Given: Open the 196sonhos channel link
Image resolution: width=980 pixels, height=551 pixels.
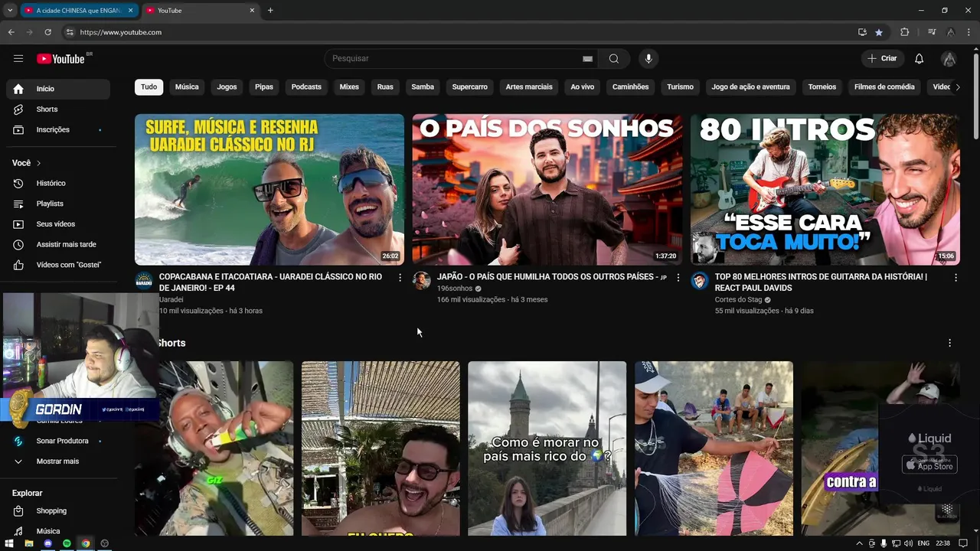Looking at the screenshot, I should [x=455, y=289].
